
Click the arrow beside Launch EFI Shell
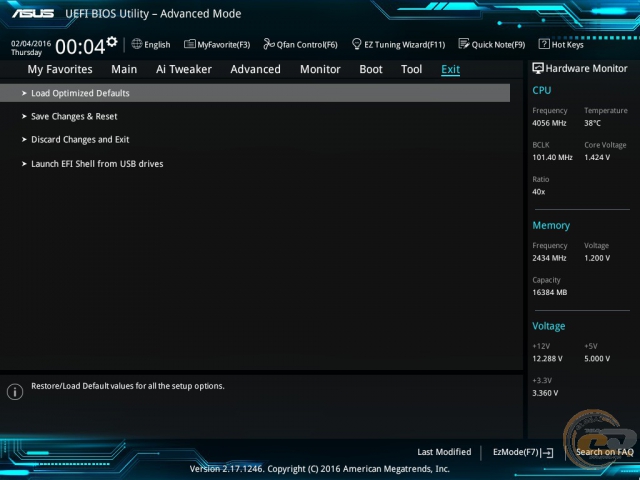24,164
